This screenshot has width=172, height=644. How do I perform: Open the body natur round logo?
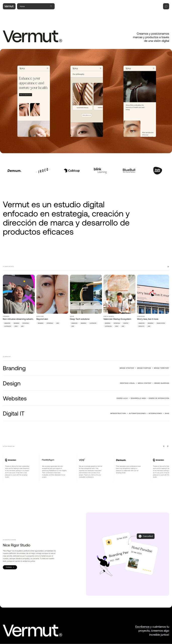pyautogui.click(x=157, y=171)
